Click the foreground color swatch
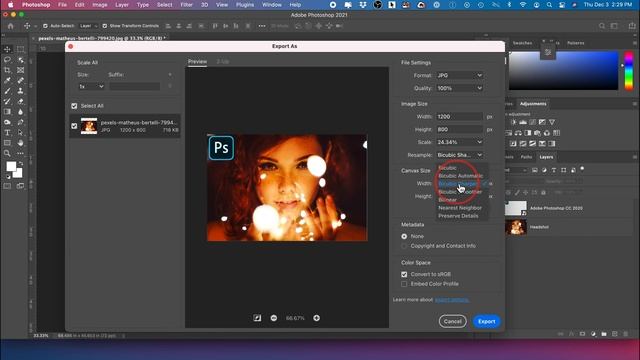The width and height of the screenshot is (640, 360). pos(11,166)
